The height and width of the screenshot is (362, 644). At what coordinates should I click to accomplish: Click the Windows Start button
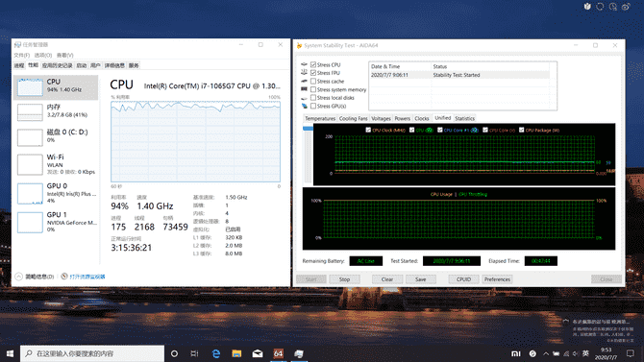point(10,353)
